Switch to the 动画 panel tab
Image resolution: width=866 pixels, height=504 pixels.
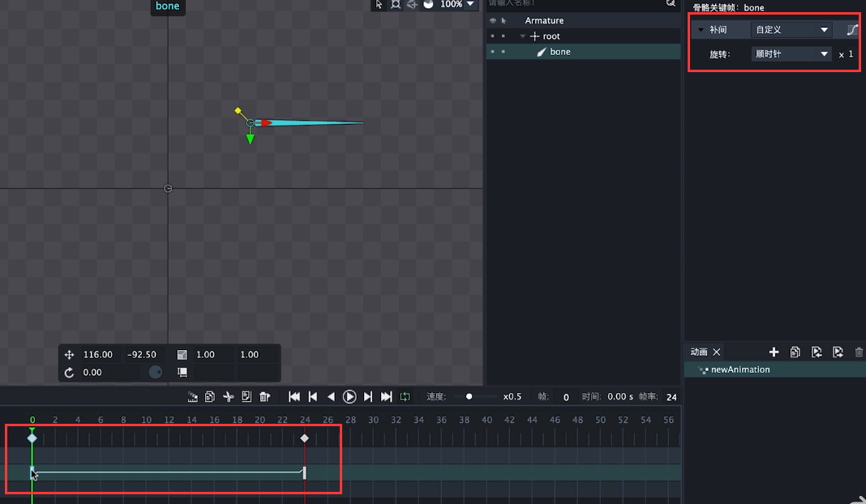coord(699,352)
